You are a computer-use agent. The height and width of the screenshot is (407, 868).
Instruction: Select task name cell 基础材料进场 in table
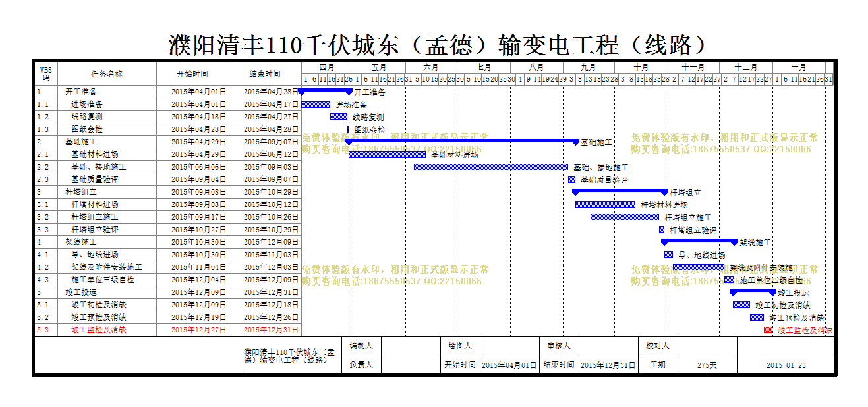[x=107, y=154]
